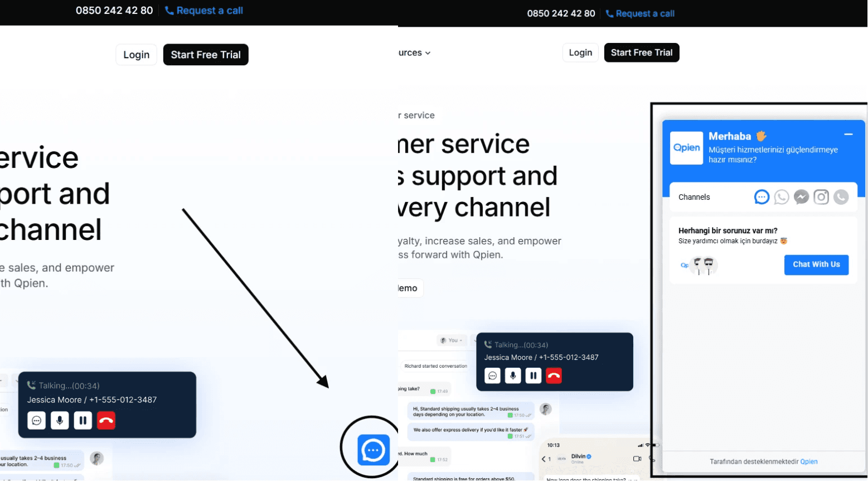Open the You dropdown in conversation mockup
Image resolution: width=868 pixels, height=481 pixels.
pos(452,340)
